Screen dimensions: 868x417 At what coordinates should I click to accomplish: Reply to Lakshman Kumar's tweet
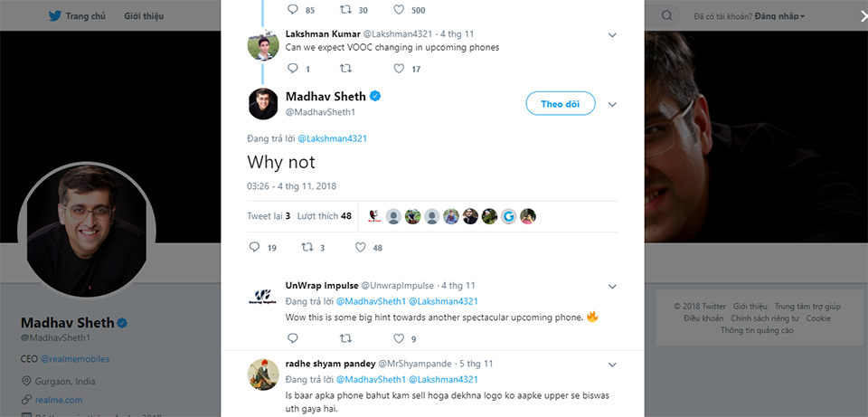coord(293,69)
